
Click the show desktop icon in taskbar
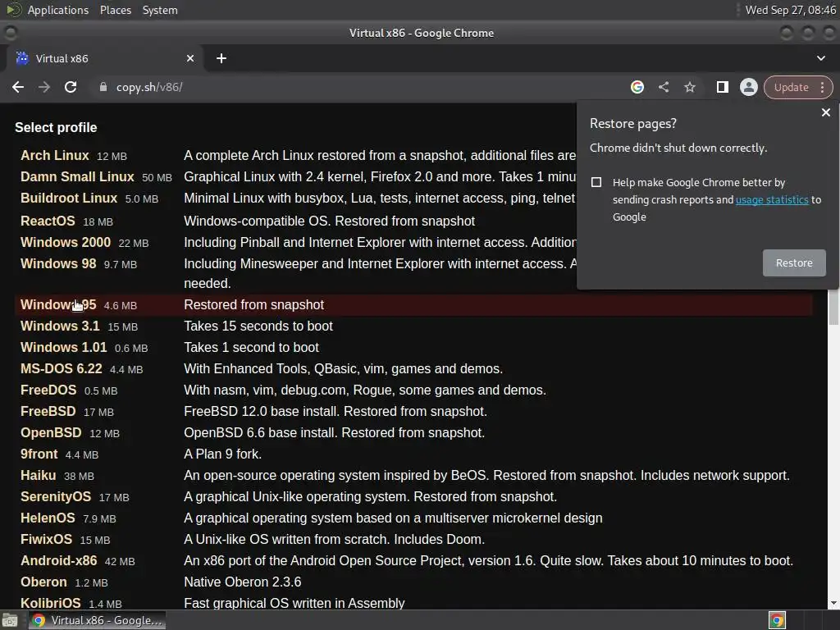10,620
